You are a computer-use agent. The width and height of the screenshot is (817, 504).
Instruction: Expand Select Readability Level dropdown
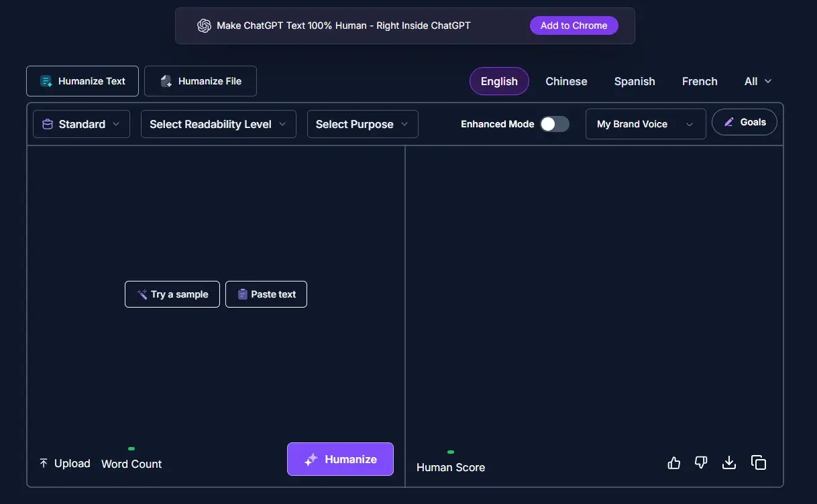pyautogui.click(x=219, y=124)
